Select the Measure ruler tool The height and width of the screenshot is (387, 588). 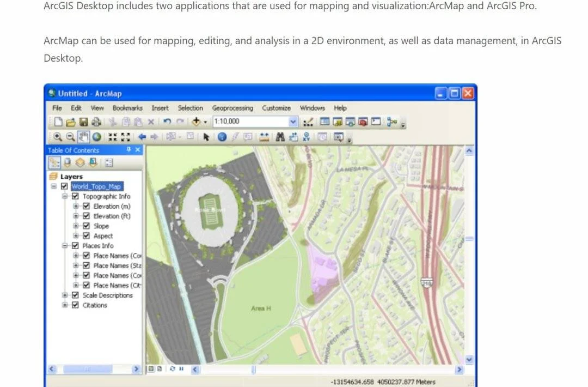[265, 137]
